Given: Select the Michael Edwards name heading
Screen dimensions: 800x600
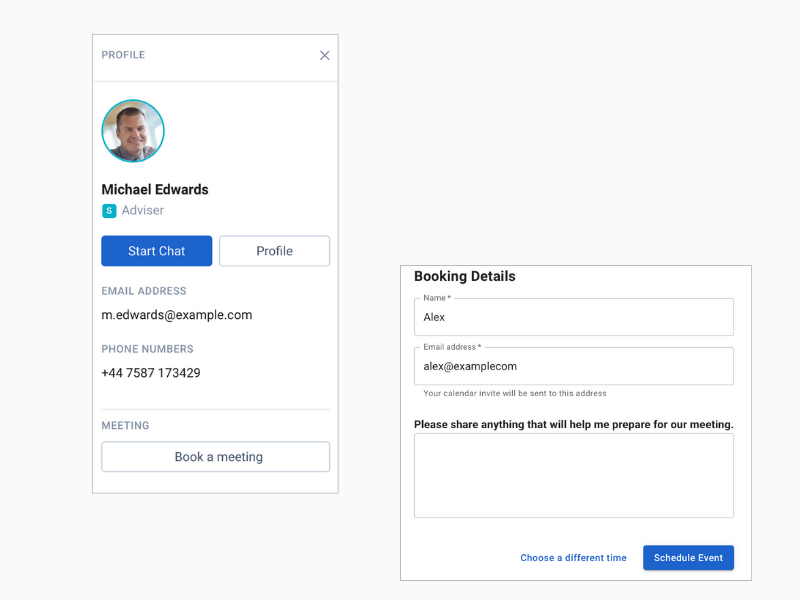Looking at the screenshot, I should (155, 189).
